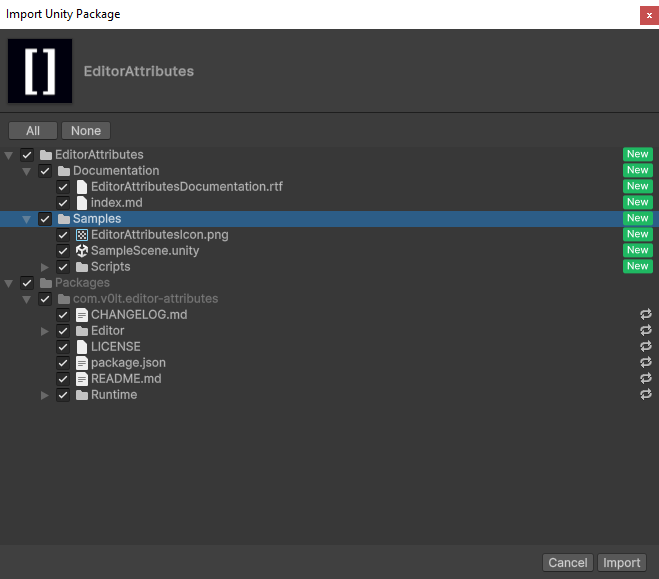The image size is (659, 579).
Task: Click the New badge beside SampleScene.unity
Action: click(x=638, y=250)
